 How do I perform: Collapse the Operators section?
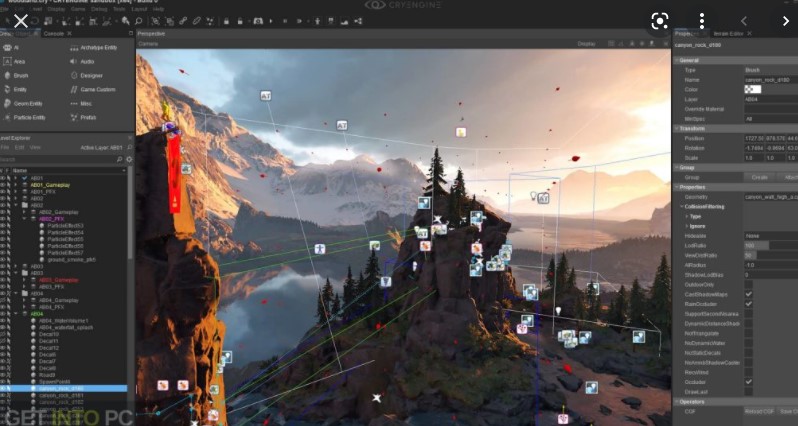[x=736, y=402]
